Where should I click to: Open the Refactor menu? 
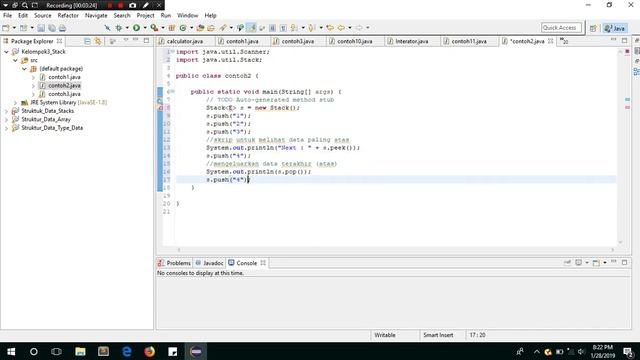pyautogui.click(x=68, y=16)
